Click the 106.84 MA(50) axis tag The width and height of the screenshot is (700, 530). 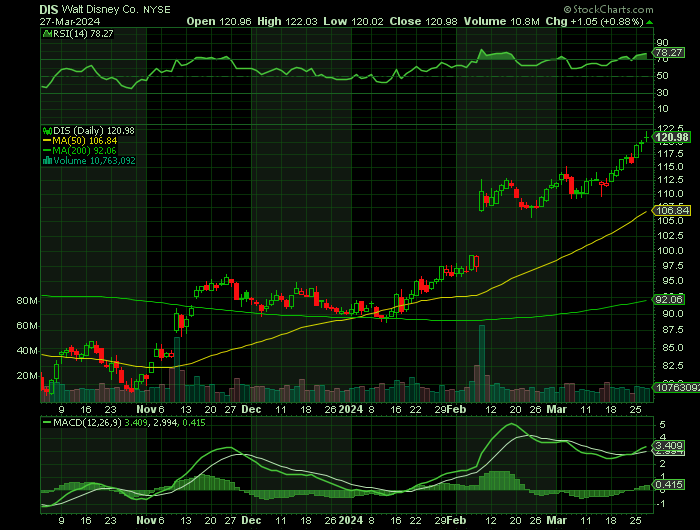(672, 210)
